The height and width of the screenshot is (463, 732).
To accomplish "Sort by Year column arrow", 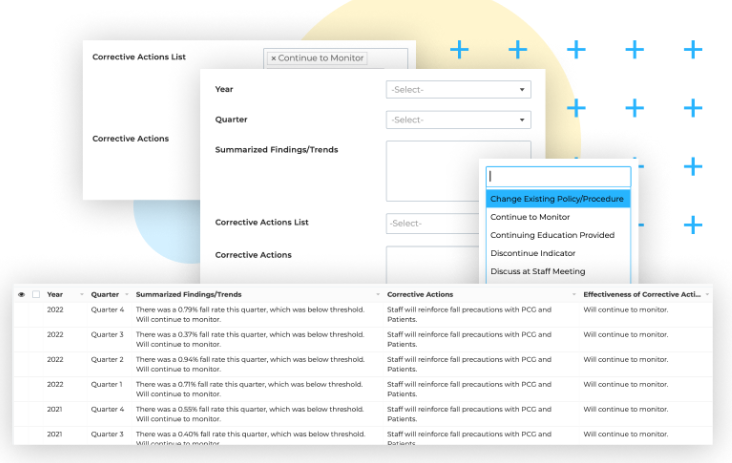I will (82, 295).
